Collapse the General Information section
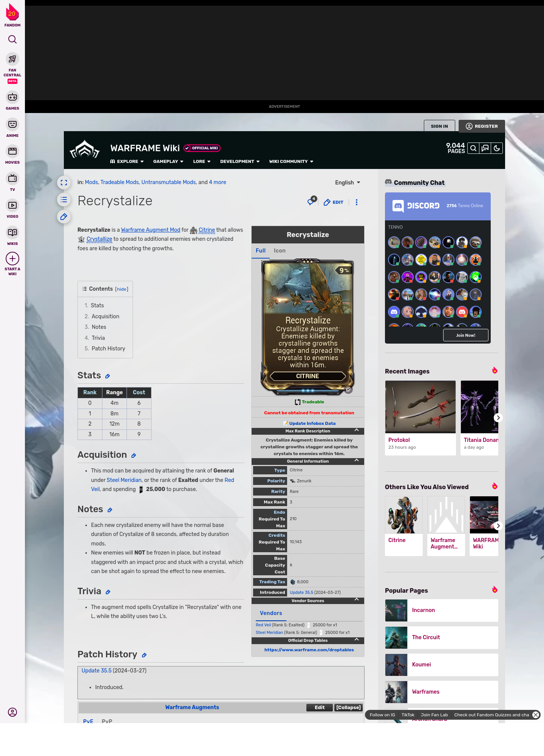Image resolution: width=544 pixels, height=756 pixels. (357, 461)
